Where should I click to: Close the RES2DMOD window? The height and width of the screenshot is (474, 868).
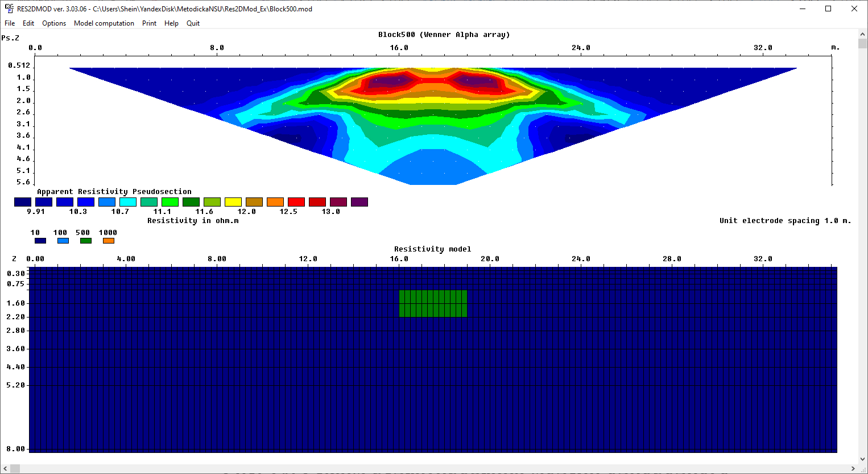coord(854,9)
